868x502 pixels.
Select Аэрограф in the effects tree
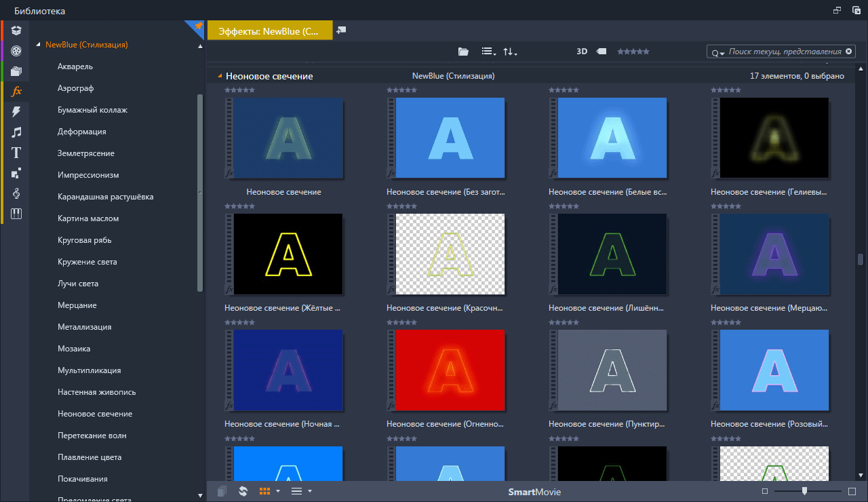coord(75,88)
